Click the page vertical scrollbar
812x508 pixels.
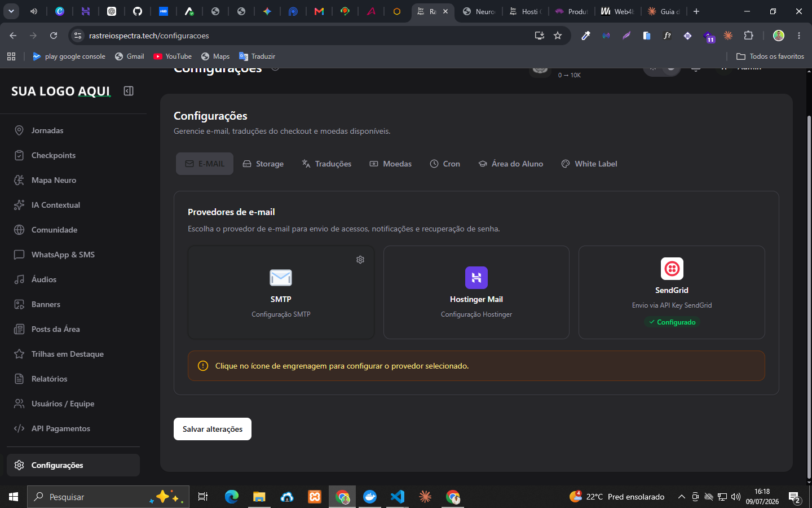tap(809, 296)
